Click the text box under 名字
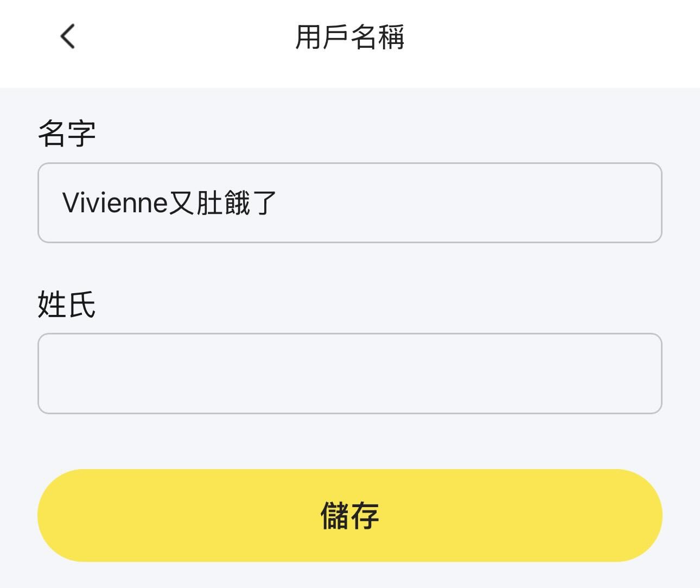Image resolution: width=700 pixels, height=588 pixels. click(x=349, y=203)
